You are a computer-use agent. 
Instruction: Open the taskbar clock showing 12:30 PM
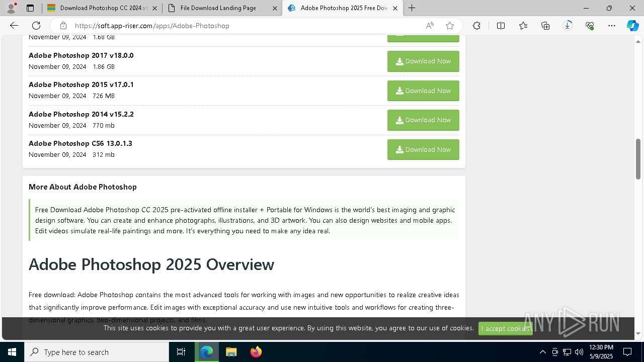(601, 352)
